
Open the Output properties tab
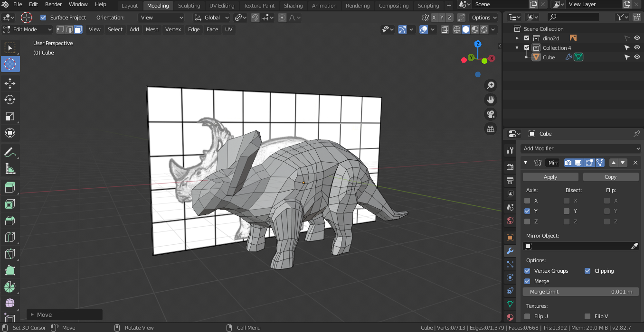click(x=510, y=181)
